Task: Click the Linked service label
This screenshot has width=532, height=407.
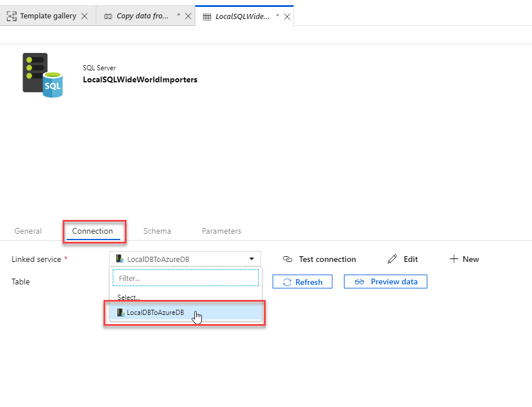Action: (36, 259)
